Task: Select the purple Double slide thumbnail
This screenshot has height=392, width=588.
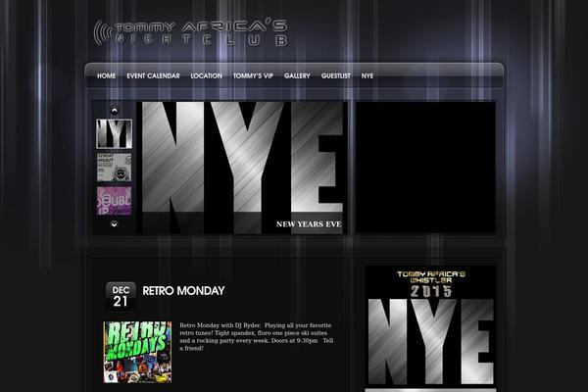Action: [x=114, y=201]
